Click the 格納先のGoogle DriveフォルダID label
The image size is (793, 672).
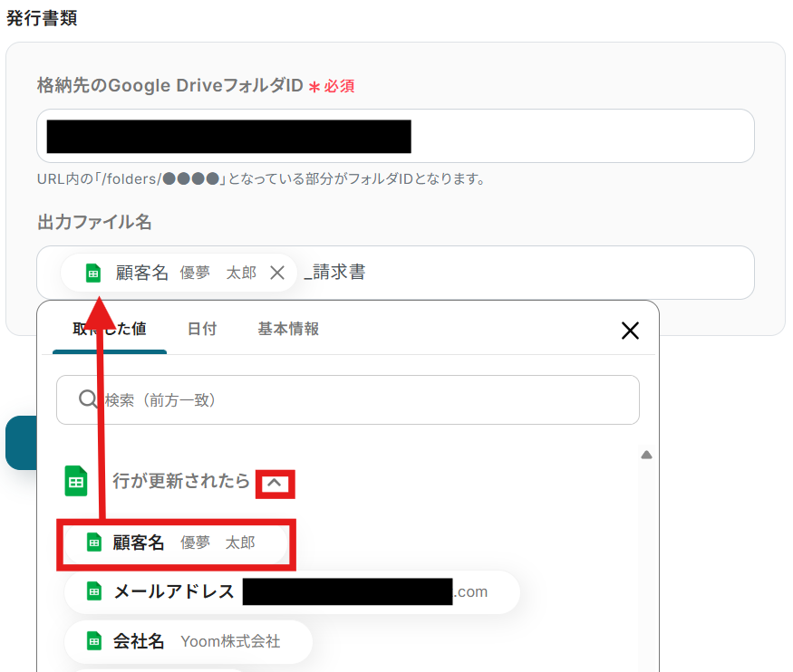click(x=170, y=85)
